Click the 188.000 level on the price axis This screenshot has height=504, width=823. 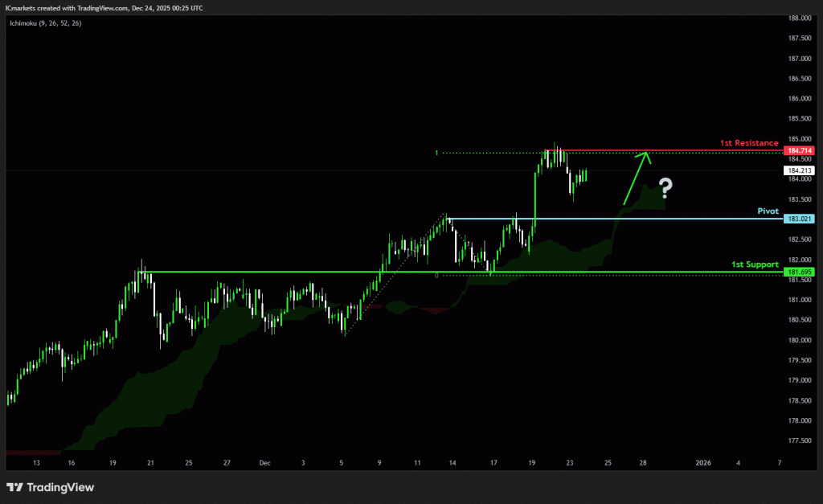point(798,18)
